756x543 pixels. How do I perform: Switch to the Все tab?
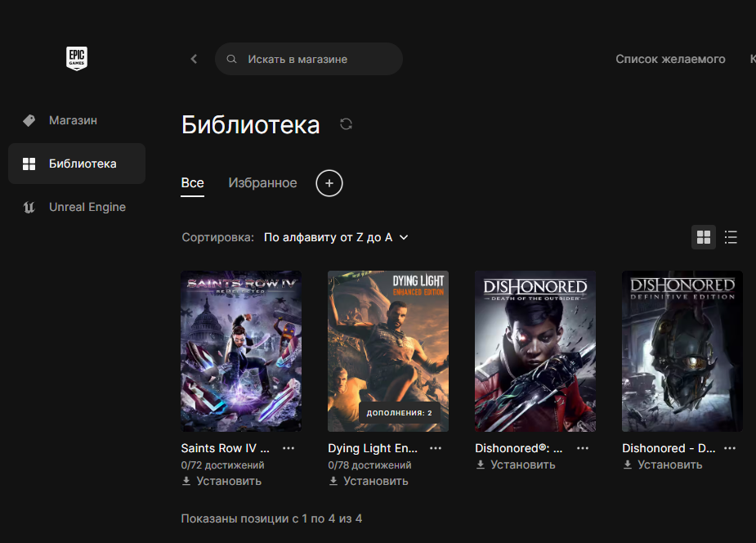[192, 183]
